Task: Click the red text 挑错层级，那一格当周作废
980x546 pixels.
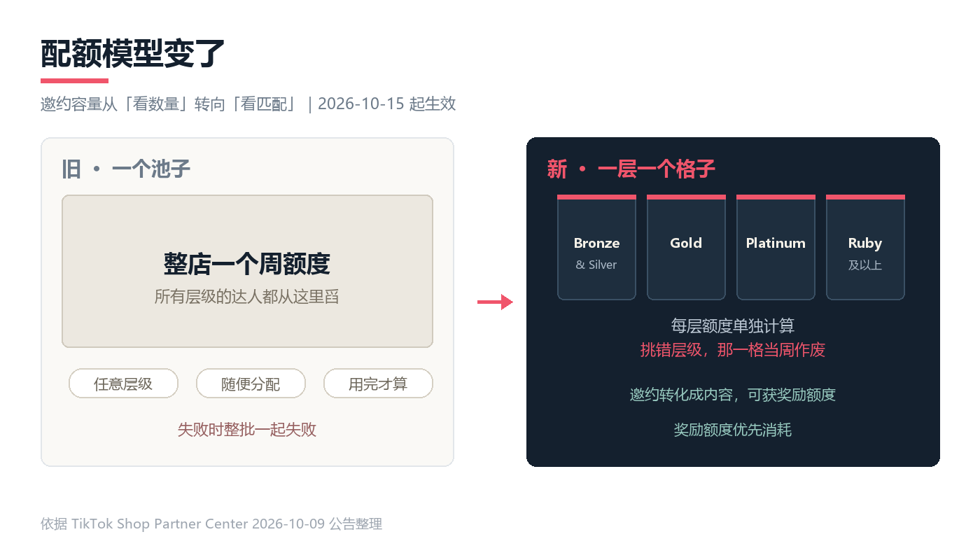Action: pos(733,350)
